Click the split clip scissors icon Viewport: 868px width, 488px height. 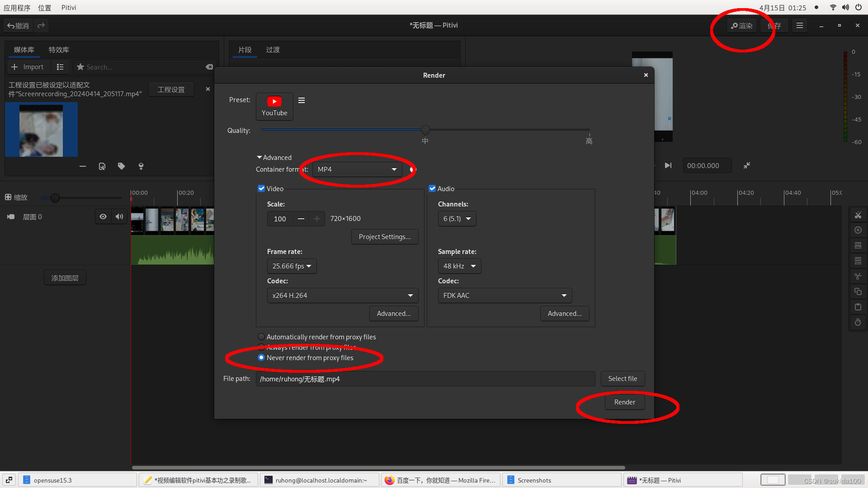858,215
